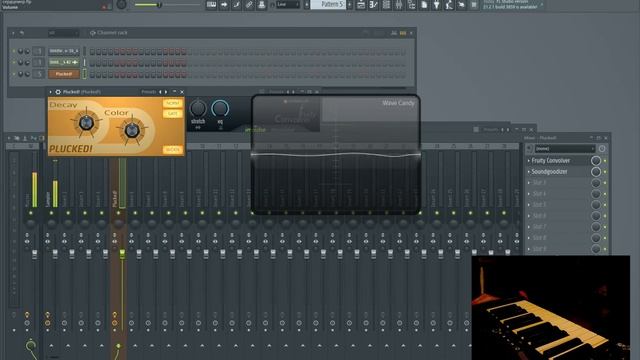Open the 808BW channel button in rack

pos(64,51)
